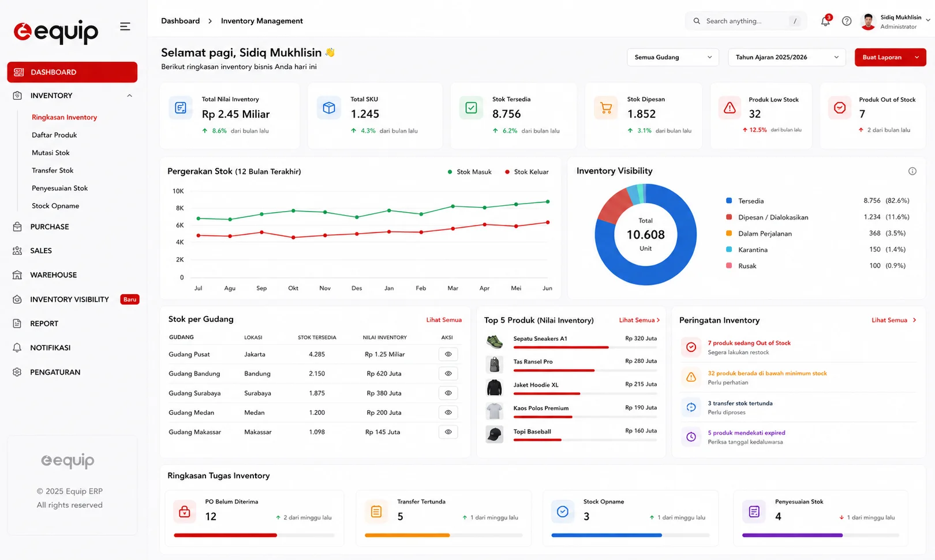The width and height of the screenshot is (935, 560).
Task: Open the Dashboard sidebar menu
Action: tap(72, 72)
